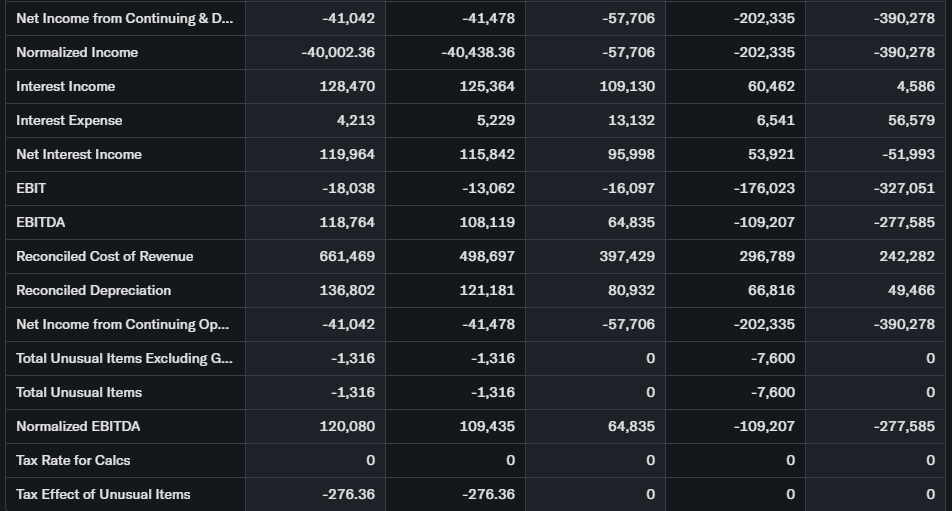This screenshot has width=952, height=511.
Task: Select the Interest Income row label
Action: [x=65, y=86]
